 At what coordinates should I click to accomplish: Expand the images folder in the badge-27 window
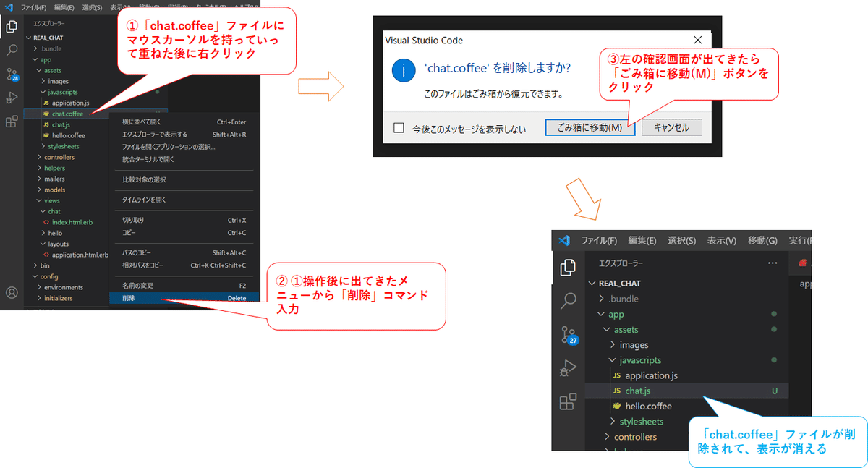(613, 345)
